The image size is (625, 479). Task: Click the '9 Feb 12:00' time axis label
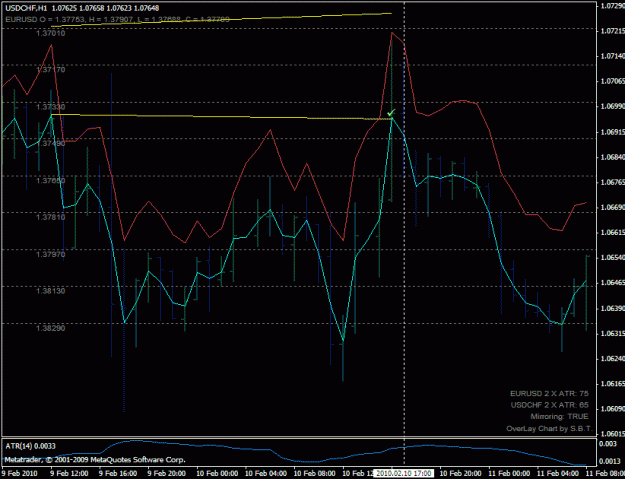69,473
